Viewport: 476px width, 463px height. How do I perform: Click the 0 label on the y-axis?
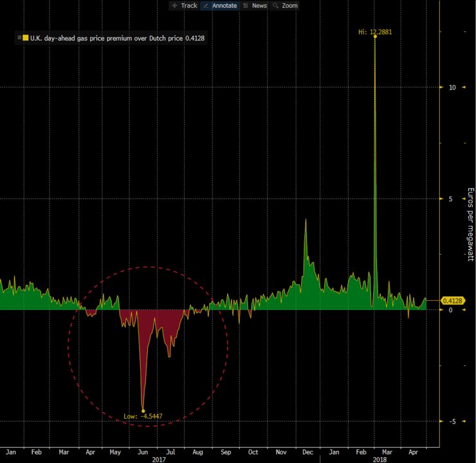[x=450, y=310]
